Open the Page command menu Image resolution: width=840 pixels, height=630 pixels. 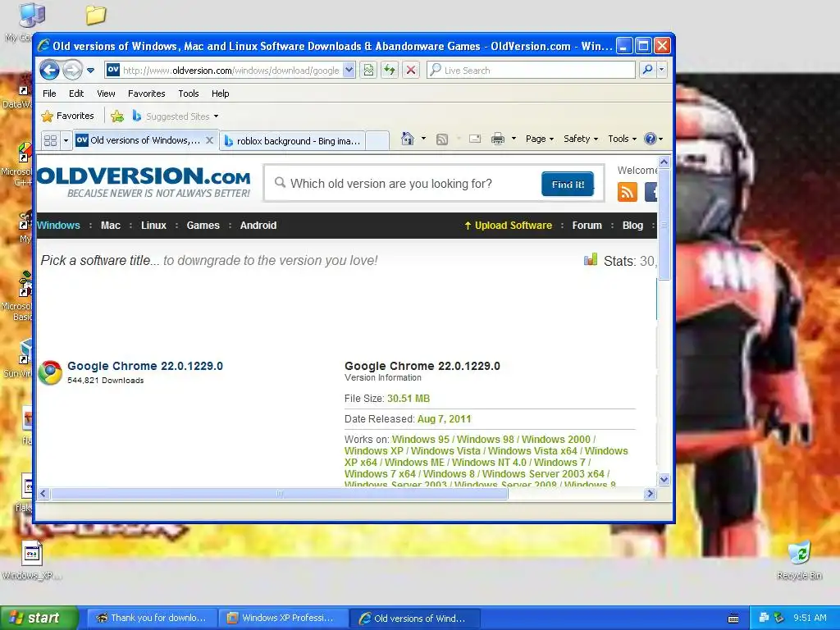[540, 139]
